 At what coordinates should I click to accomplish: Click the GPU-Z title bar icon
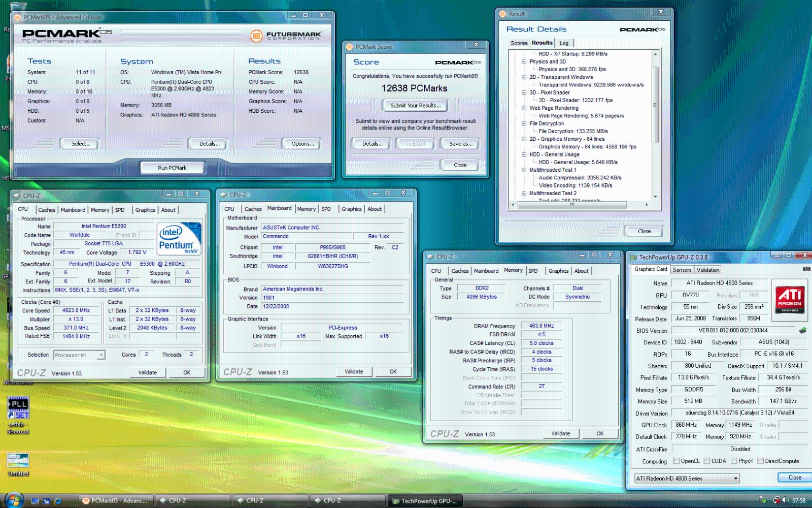[x=633, y=257]
